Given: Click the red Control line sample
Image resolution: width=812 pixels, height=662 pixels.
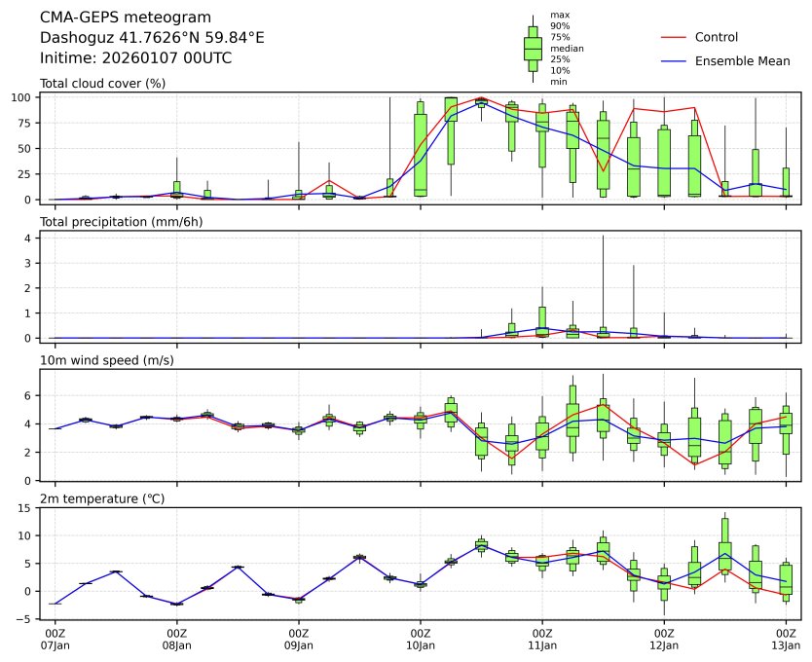Looking at the screenshot, I should 674,37.
